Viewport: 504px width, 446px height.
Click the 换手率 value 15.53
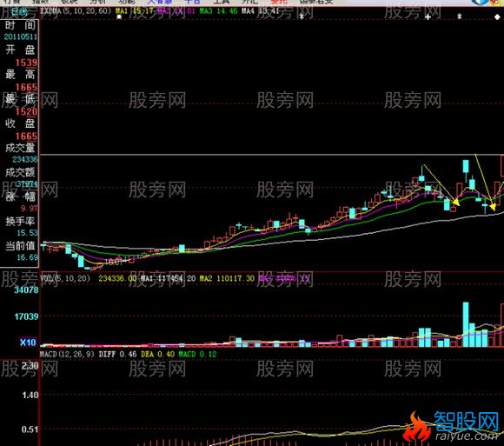pos(27,233)
